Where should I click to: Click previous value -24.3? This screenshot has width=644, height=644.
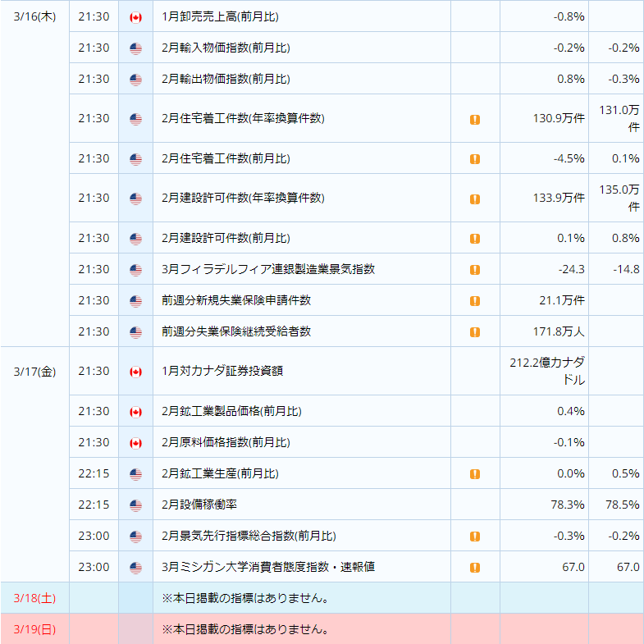coord(571,270)
